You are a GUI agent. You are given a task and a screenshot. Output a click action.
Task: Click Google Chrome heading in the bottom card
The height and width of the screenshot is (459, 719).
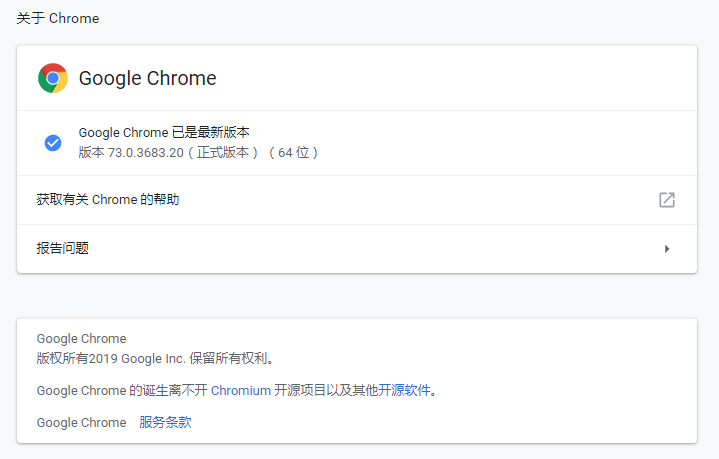(82, 339)
